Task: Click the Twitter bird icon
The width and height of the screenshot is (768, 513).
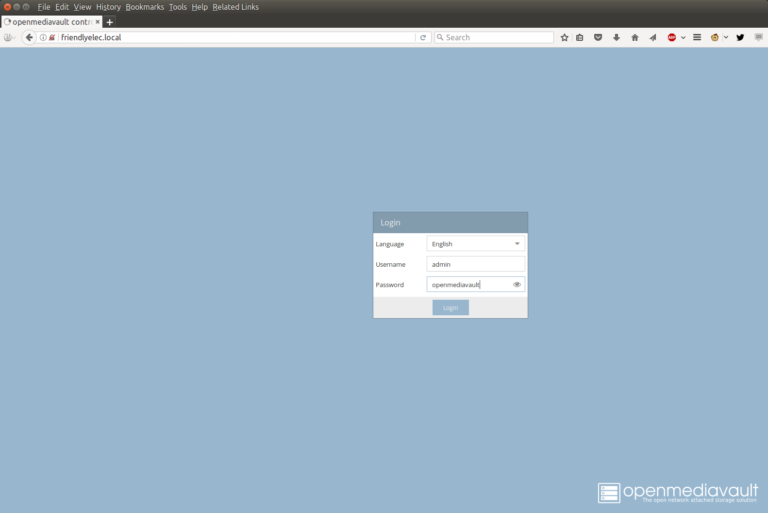Action: click(x=740, y=37)
